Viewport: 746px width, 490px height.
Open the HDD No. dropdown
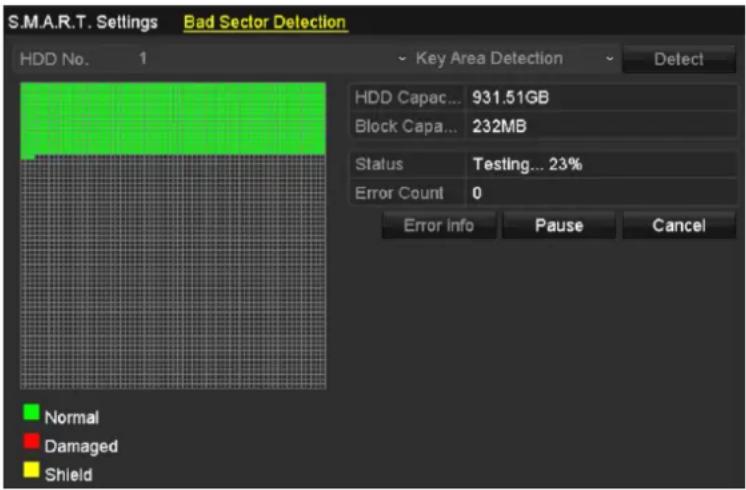[271, 59]
